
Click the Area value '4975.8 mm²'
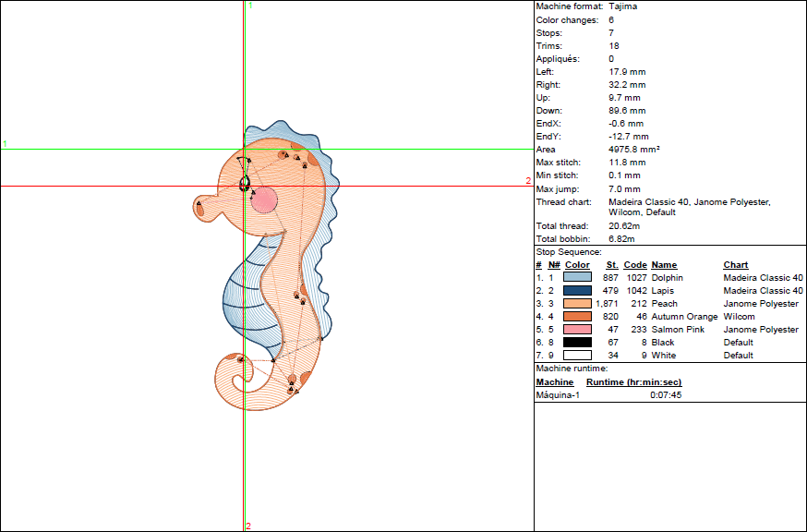pyautogui.click(x=634, y=150)
